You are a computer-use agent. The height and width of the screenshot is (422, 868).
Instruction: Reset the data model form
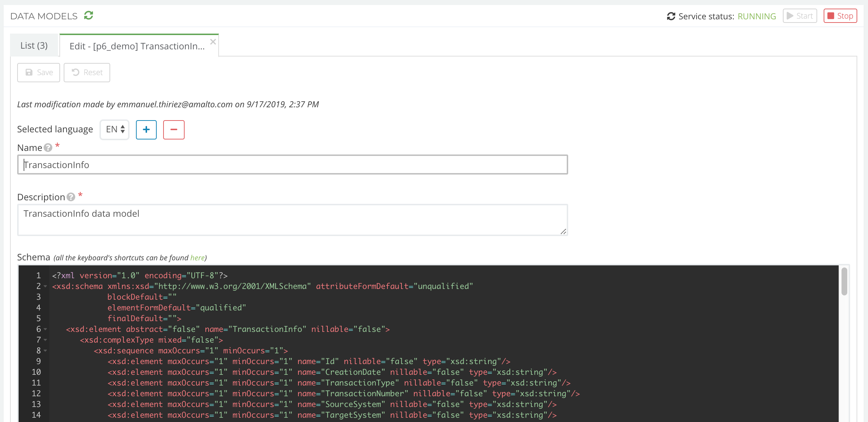(x=87, y=72)
